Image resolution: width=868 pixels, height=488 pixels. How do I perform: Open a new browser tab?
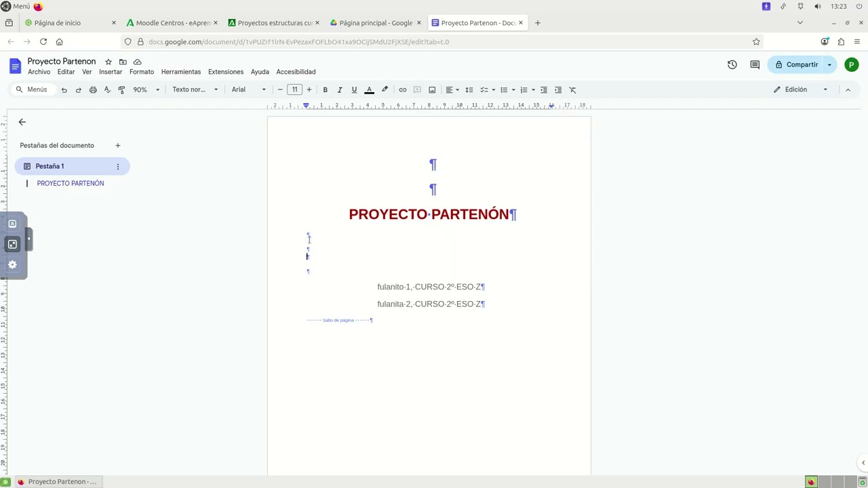[x=538, y=23]
